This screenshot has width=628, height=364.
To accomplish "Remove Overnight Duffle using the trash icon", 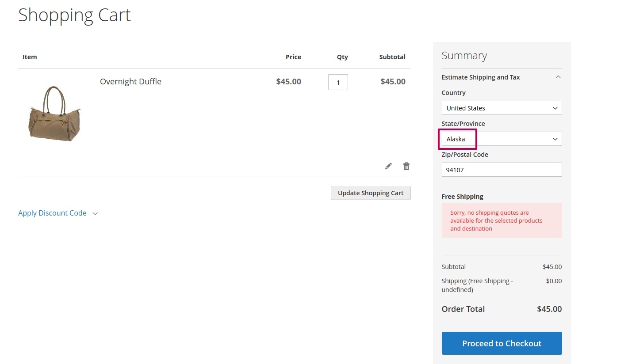I will tap(406, 166).
